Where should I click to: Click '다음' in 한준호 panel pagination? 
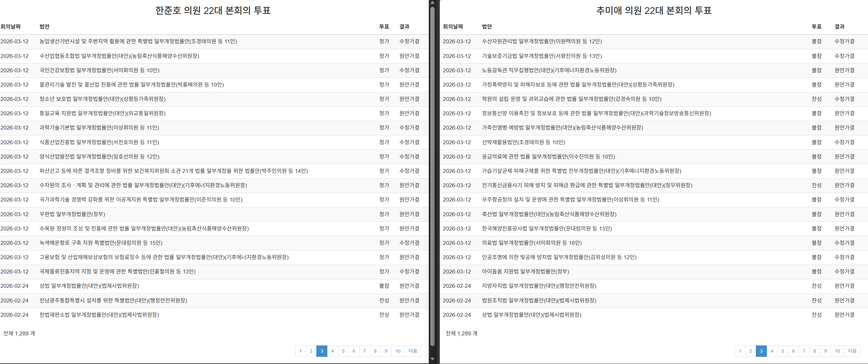413,351
